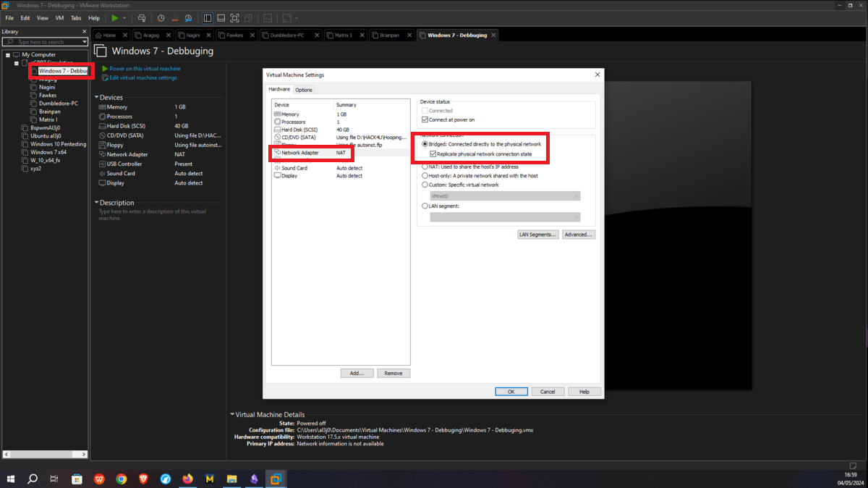Select the Nagini VM in the library

tap(47, 87)
